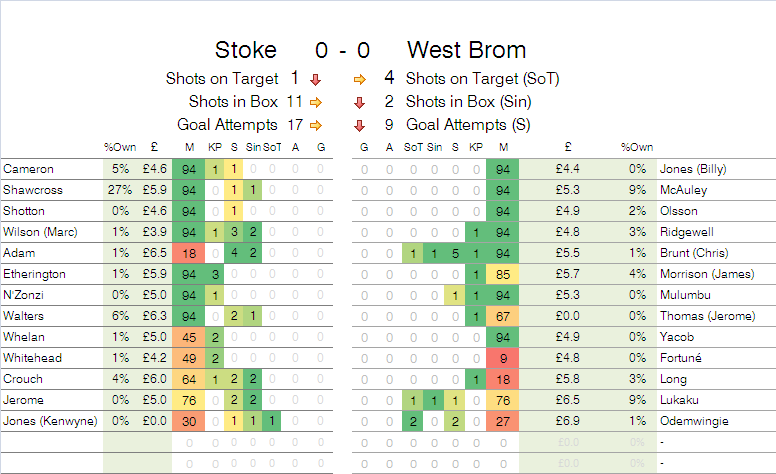Click the Goal Attempts (S) label

pyautogui.click(x=468, y=126)
